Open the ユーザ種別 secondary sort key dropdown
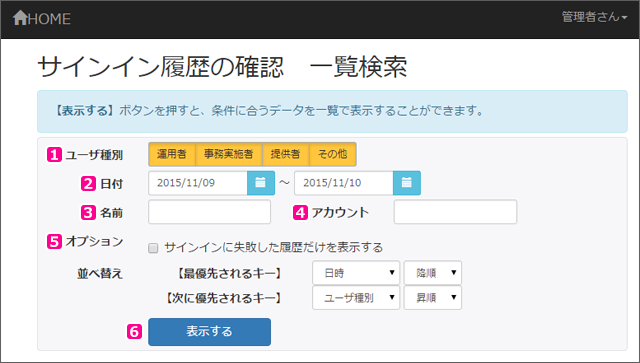The image size is (640, 363). click(356, 298)
